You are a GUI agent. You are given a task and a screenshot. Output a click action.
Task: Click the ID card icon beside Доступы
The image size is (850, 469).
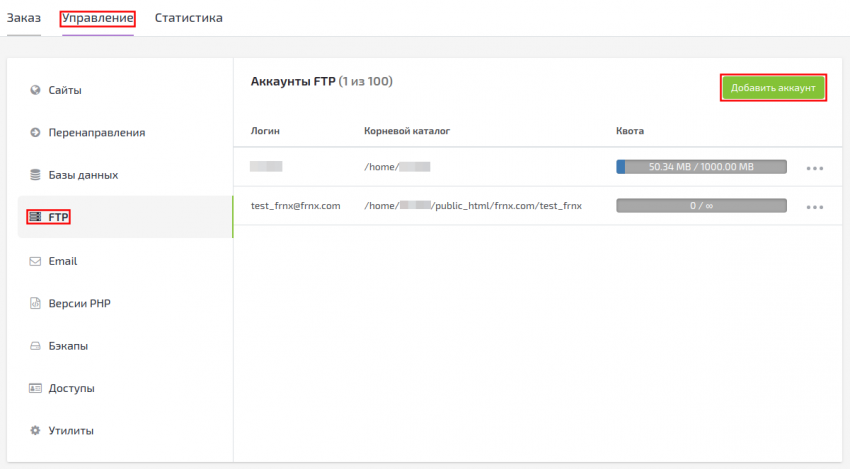click(x=35, y=388)
